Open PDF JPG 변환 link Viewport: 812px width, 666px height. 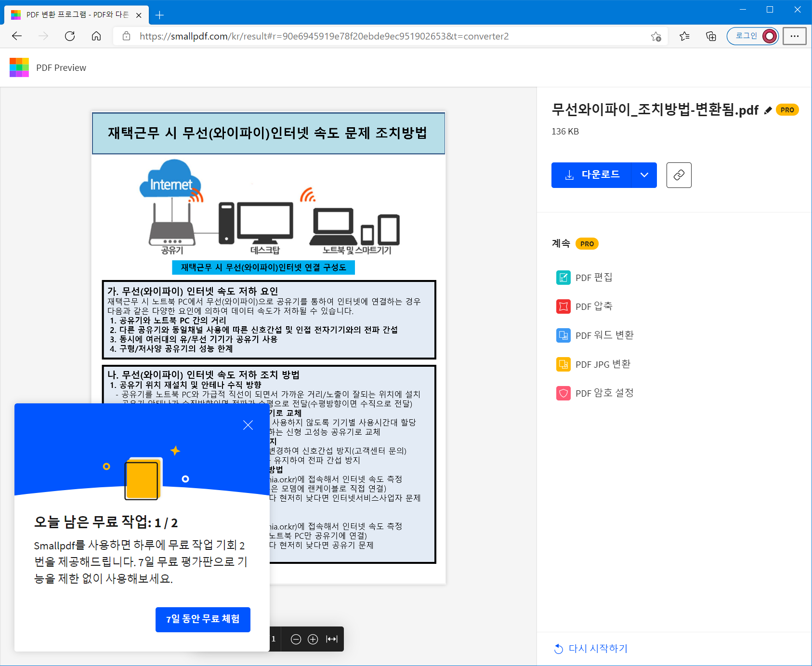603,364
